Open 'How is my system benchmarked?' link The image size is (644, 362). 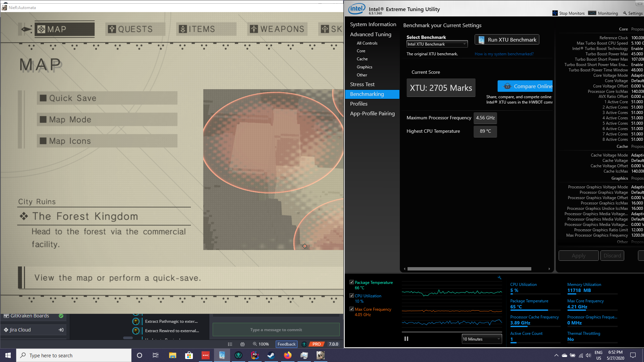(504, 54)
